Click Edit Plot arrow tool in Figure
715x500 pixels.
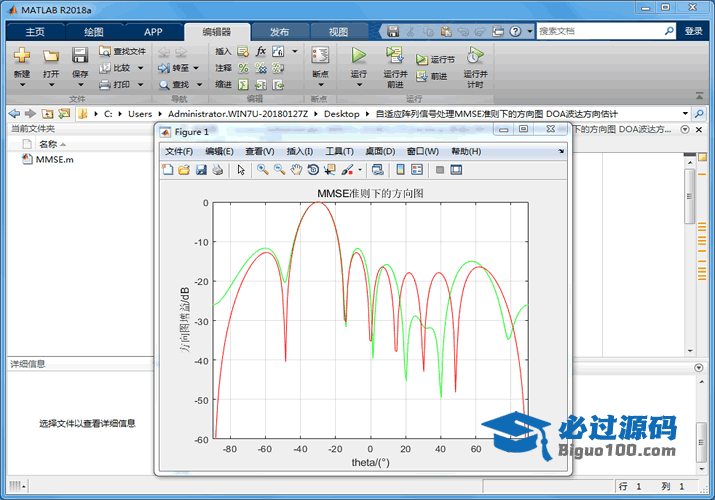click(241, 170)
